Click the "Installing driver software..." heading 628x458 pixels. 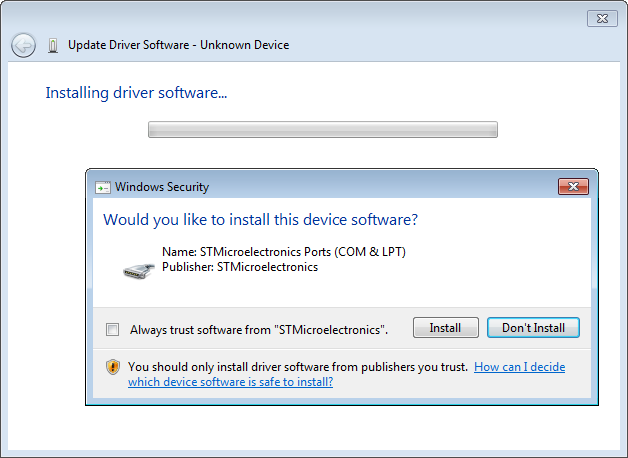[x=136, y=93]
